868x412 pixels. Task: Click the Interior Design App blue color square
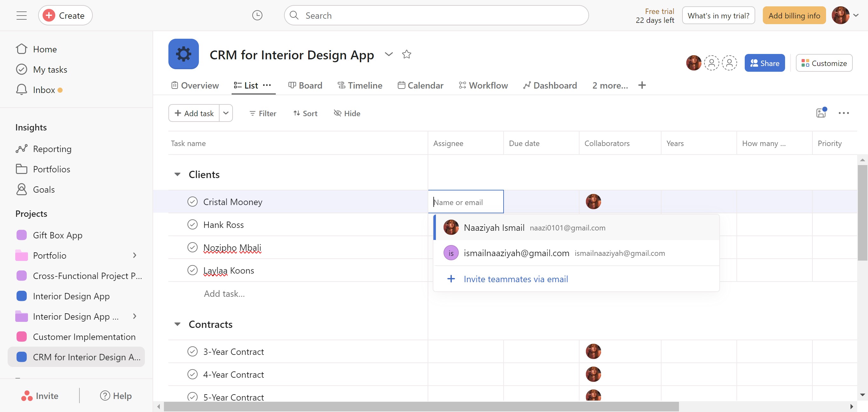click(x=22, y=296)
